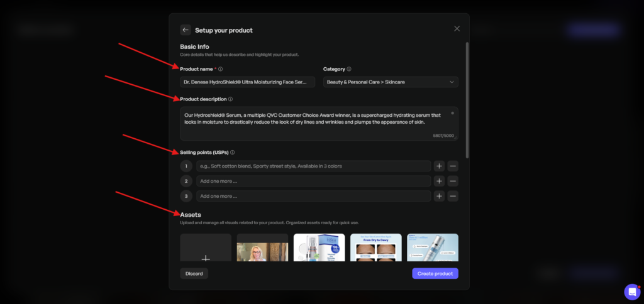Viewport: 644px width, 304px height.
Task: Click the minus button on selling point row 2
Action: (453, 181)
